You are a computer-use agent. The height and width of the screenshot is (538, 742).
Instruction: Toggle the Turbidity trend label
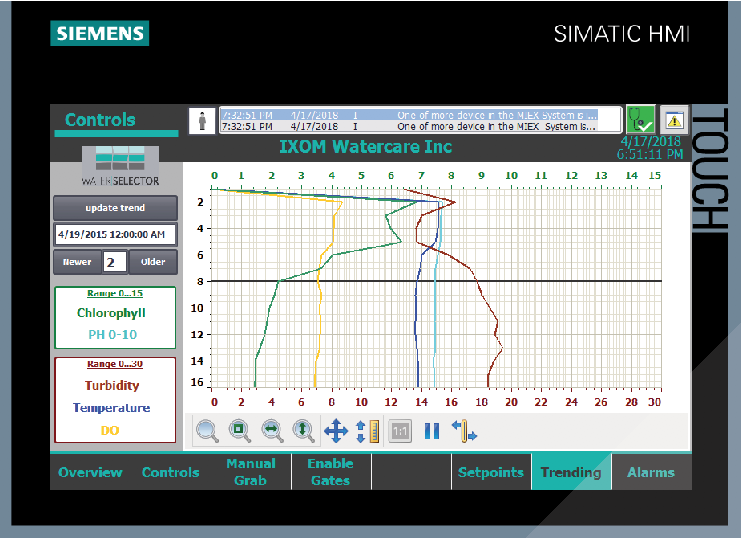pyautogui.click(x=112, y=385)
